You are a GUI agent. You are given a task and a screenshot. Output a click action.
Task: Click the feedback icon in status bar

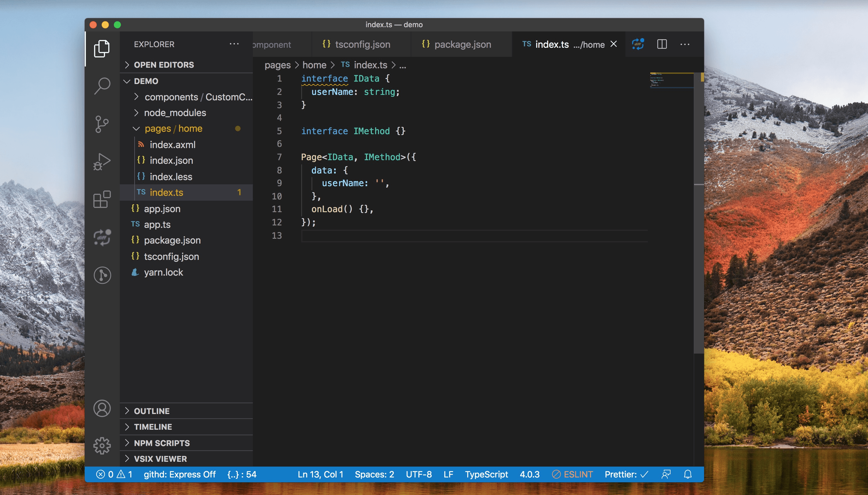666,474
